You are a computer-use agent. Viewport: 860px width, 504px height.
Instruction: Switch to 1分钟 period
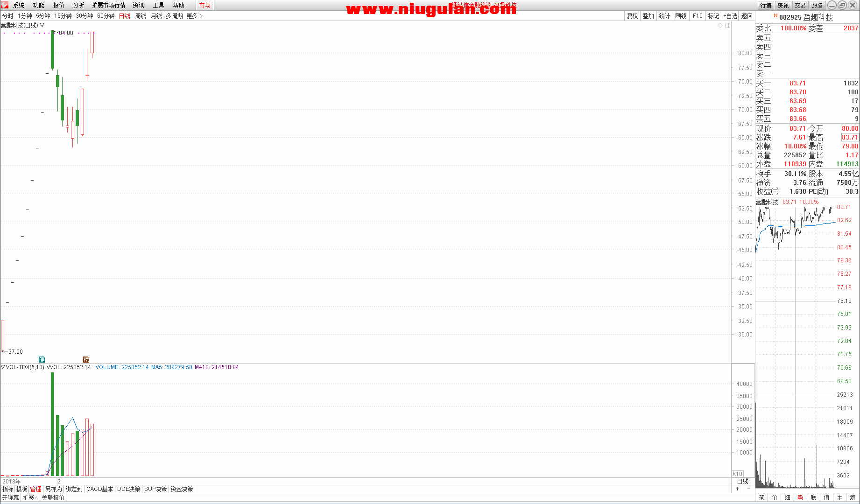tap(25, 16)
